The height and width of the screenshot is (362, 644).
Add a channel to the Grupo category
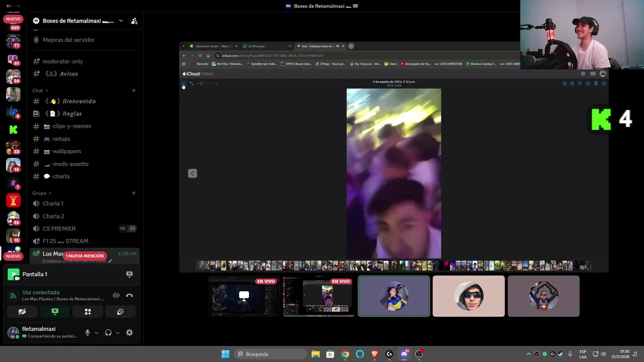click(x=133, y=193)
